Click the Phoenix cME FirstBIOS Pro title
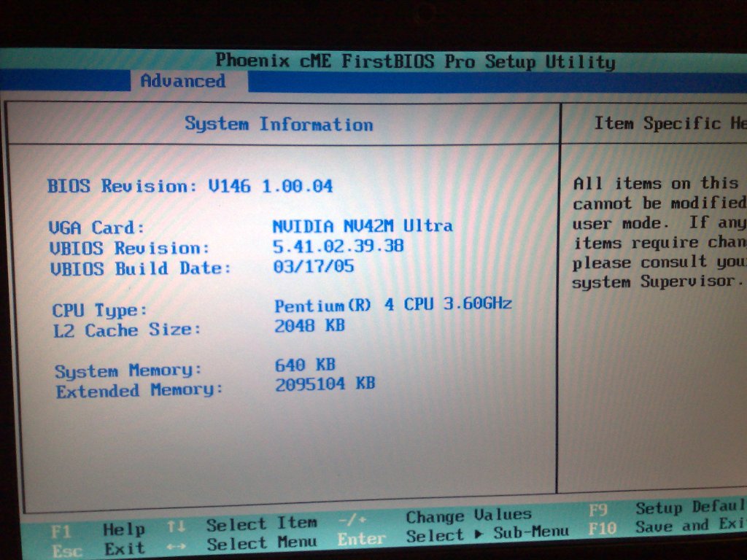The width and height of the screenshot is (747, 560). point(415,61)
